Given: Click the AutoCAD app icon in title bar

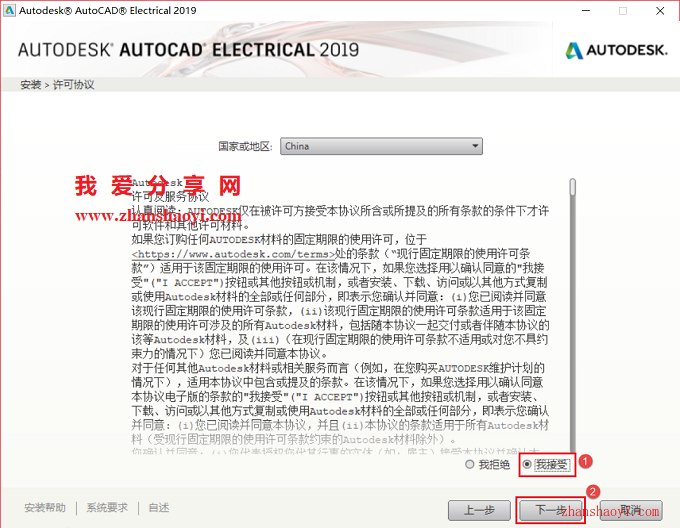Looking at the screenshot, I should (x=9, y=10).
